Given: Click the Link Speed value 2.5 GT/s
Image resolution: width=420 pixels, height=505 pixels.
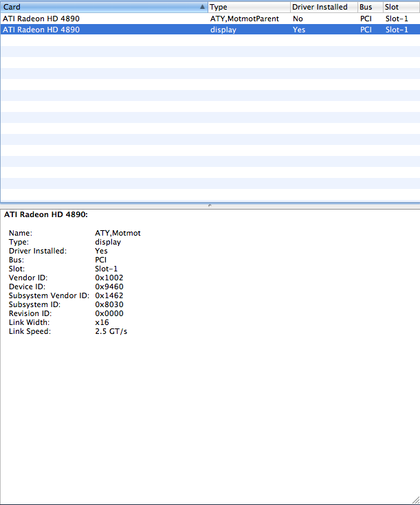Looking at the screenshot, I should [x=111, y=331].
